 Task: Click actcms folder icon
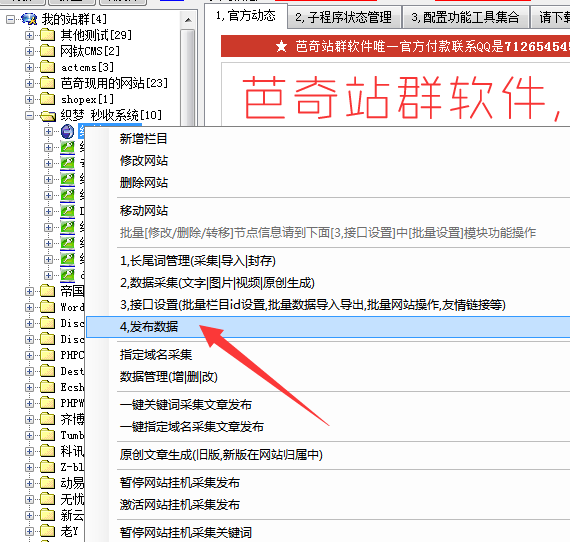(x=47, y=67)
